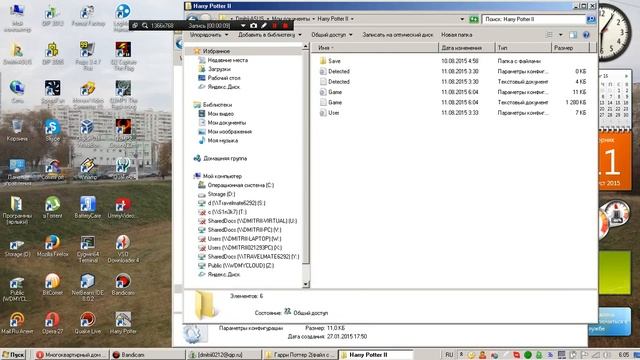
Task: Open Мои изображения library
Action: coord(229,132)
